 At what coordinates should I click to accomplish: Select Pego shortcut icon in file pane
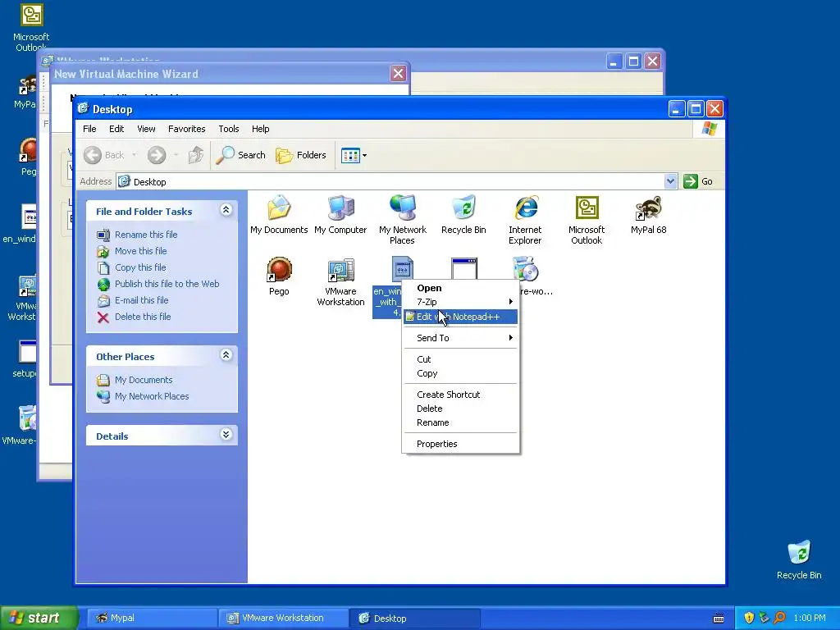click(279, 269)
